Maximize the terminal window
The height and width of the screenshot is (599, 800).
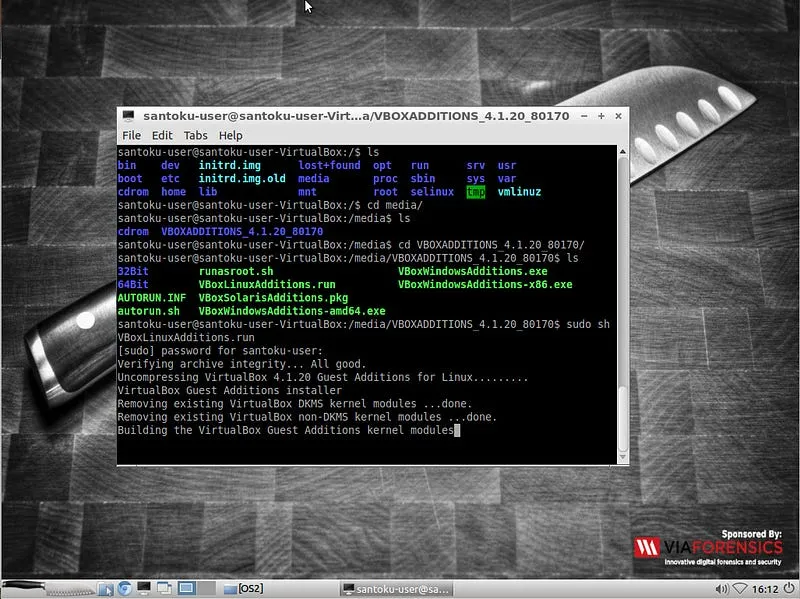[601, 116]
